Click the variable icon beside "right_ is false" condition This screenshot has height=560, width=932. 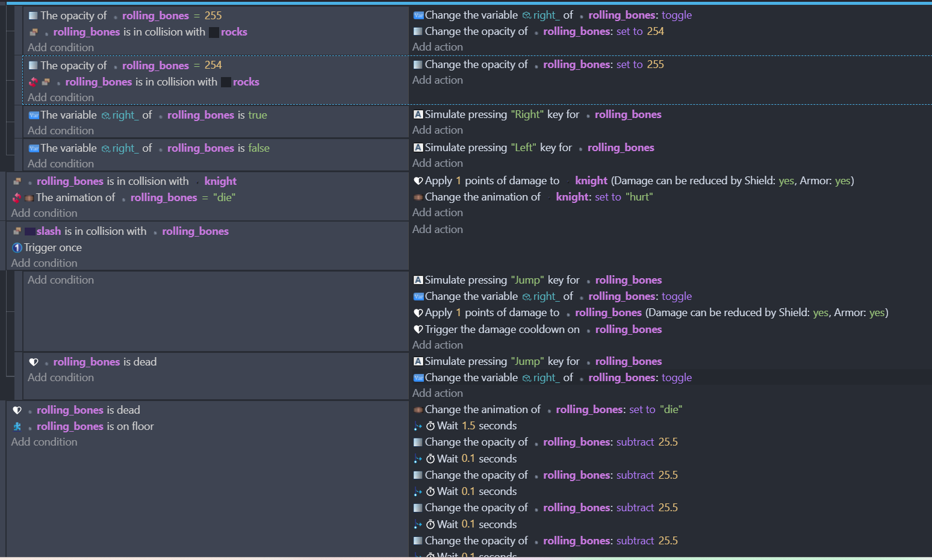[34, 148]
